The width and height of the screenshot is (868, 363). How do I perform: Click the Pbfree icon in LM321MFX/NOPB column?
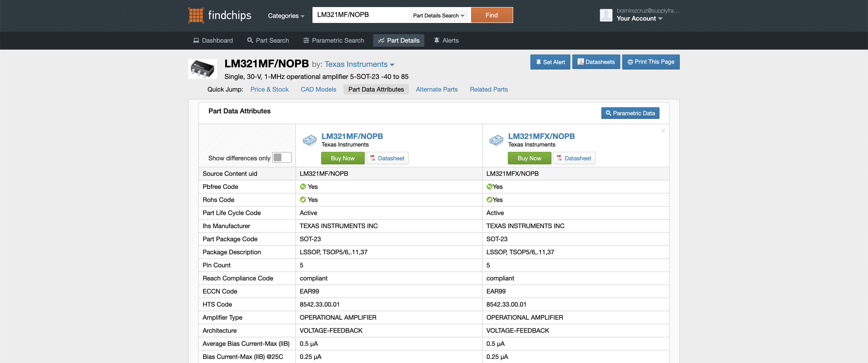pyautogui.click(x=489, y=187)
